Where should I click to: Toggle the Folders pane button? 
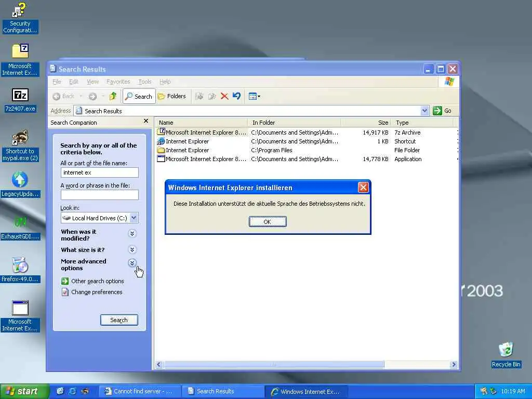pyautogui.click(x=172, y=96)
